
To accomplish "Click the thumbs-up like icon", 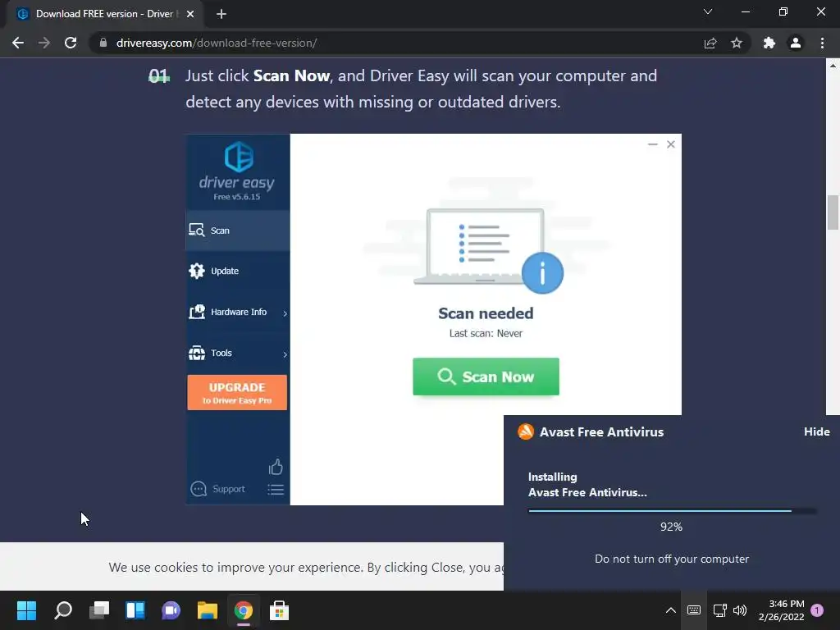I will 276,467.
